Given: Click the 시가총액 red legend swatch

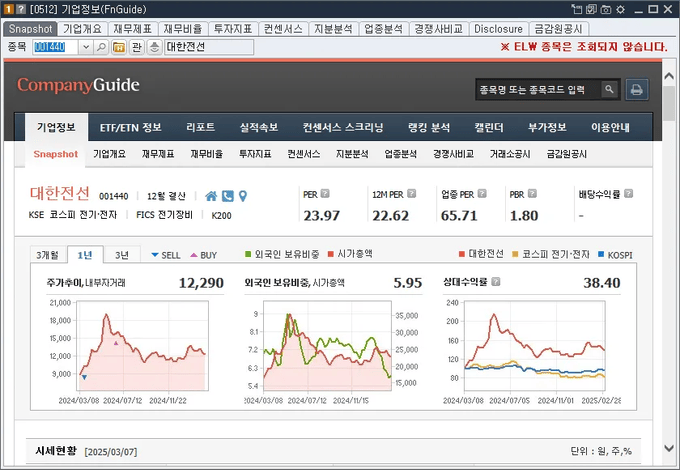Looking at the screenshot, I should pos(331,254).
